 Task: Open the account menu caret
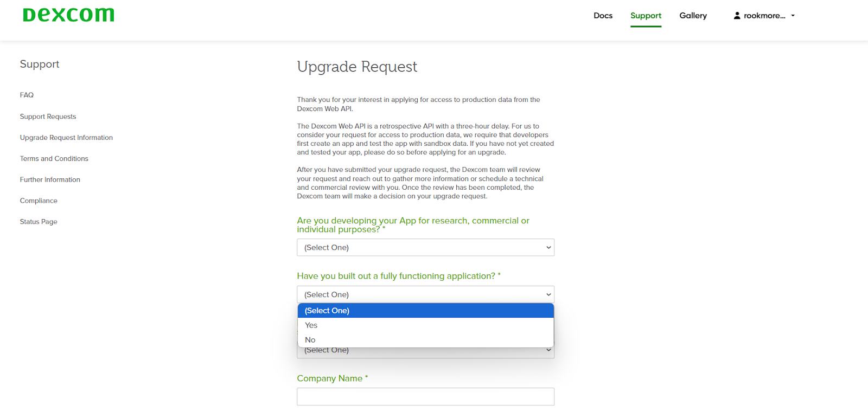coord(793,16)
